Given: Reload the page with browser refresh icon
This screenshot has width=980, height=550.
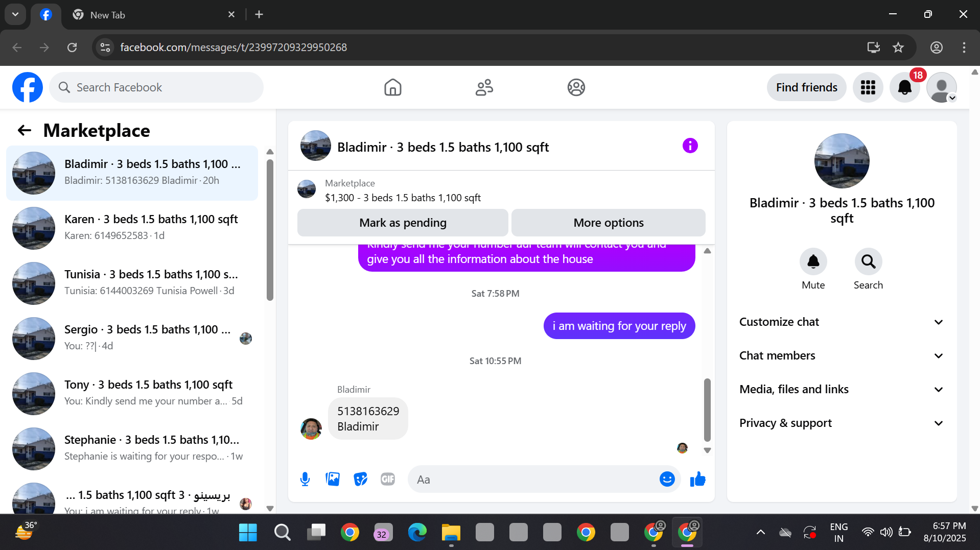Looking at the screenshot, I should pyautogui.click(x=72, y=47).
